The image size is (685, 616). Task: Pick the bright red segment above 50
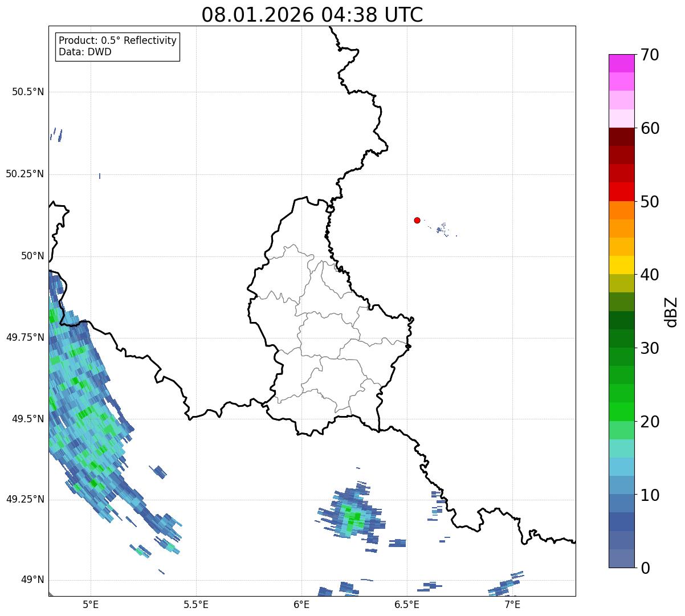point(621,191)
